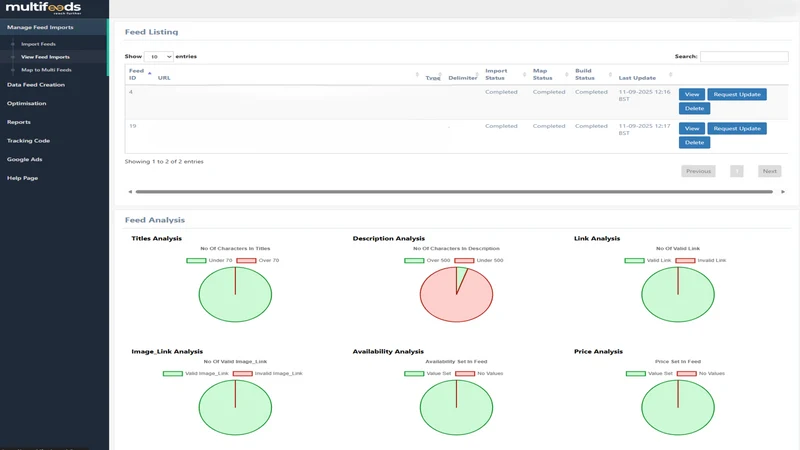800x450 pixels.
Task: Click the Description Analysis pie chart
Action: (457, 294)
